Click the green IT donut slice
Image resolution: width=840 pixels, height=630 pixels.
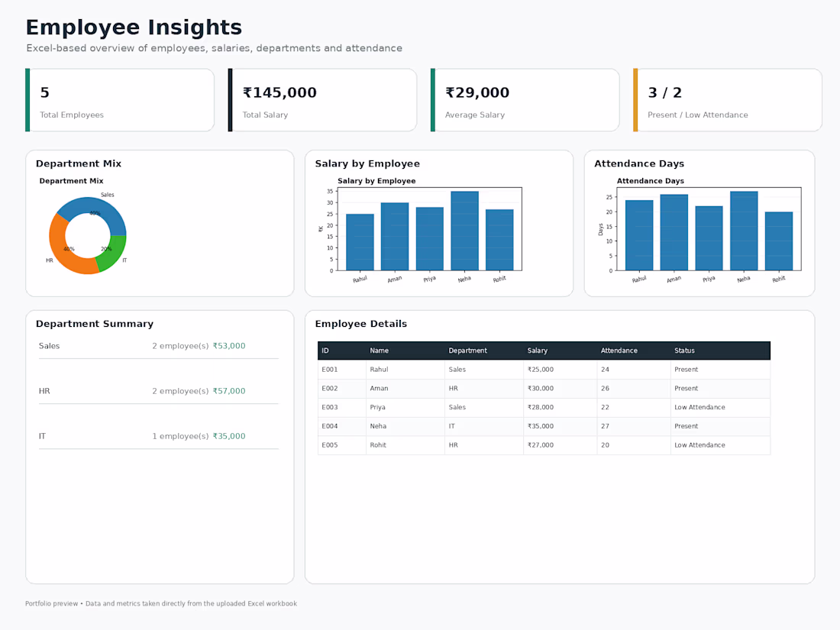pos(114,252)
